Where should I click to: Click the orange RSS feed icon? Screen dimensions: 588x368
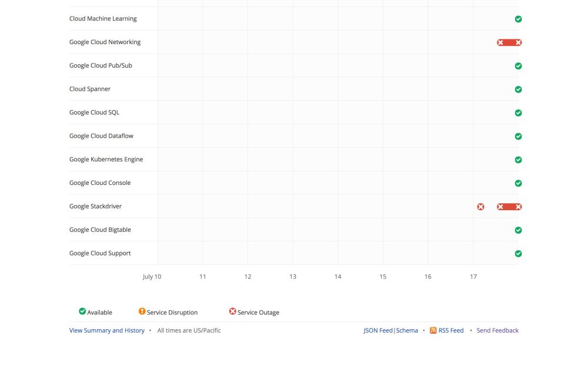tap(433, 330)
